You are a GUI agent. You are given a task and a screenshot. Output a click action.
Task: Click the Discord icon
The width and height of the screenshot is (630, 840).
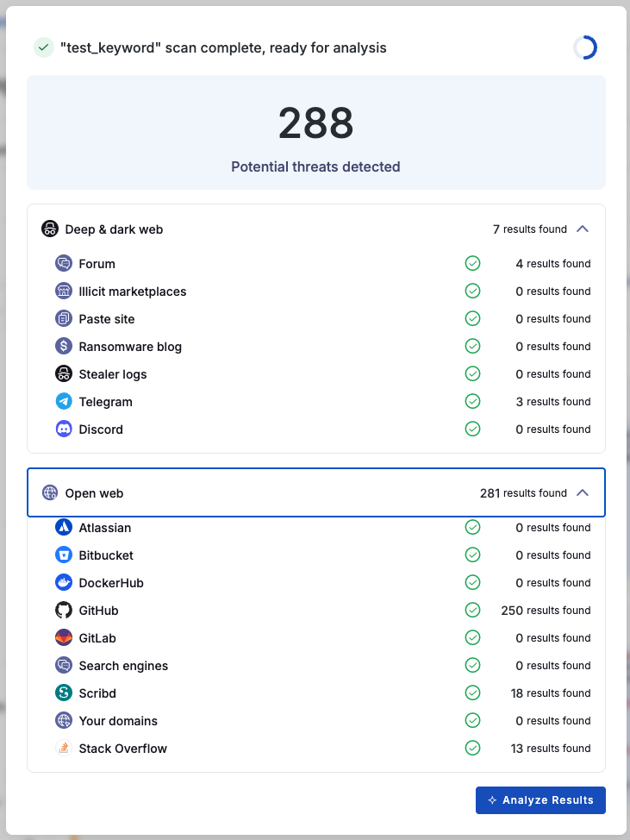pyautogui.click(x=64, y=429)
